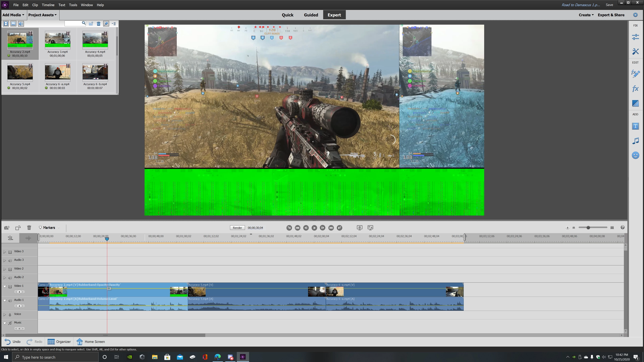The width and height of the screenshot is (644, 362).
Task: Open the Titles and Text panel
Action: pyautogui.click(x=635, y=126)
